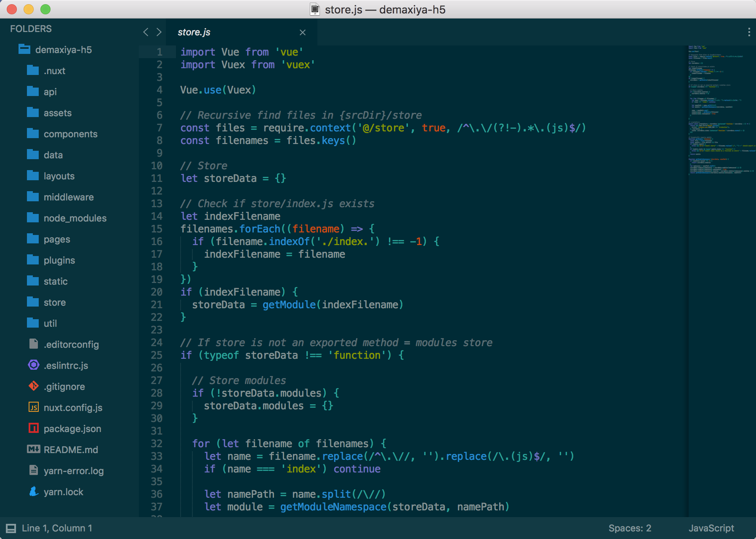Open the Spaces: 2 indentation menu
This screenshot has width=756, height=539.
[629, 528]
